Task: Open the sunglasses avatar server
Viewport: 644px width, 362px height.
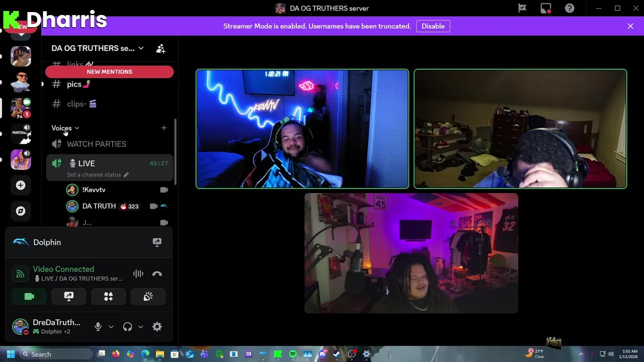Action: (x=21, y=82)
